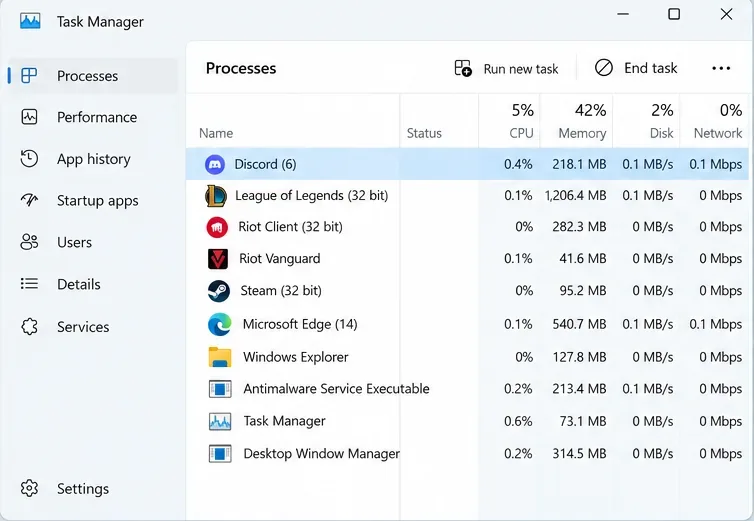Click the Settings gear icon
Viewport: 754px width, 521px height.
[x=29, y=488]
